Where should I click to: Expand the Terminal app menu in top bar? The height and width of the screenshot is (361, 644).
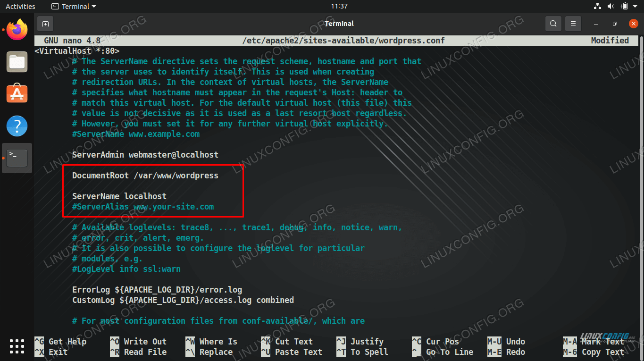tap(74, 7)
